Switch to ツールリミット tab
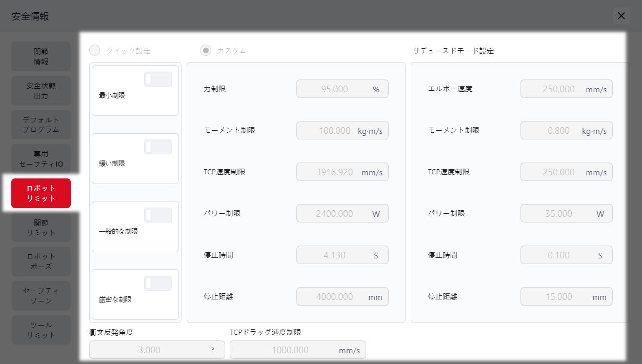642x364 pixels. pyautogui.click(x=41, y=330)
